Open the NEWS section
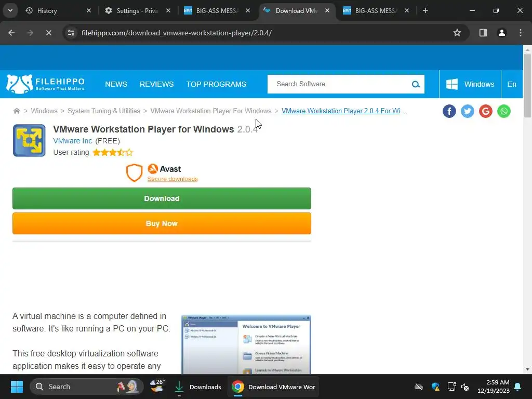Screen dimensions: 532x399 (x=116, y=84)
